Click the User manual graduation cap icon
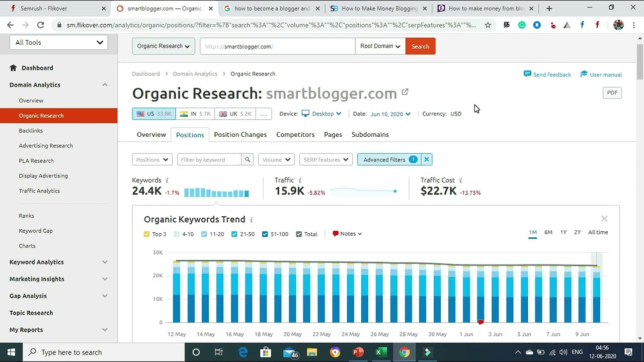644x362 pixels. [584, 74]
